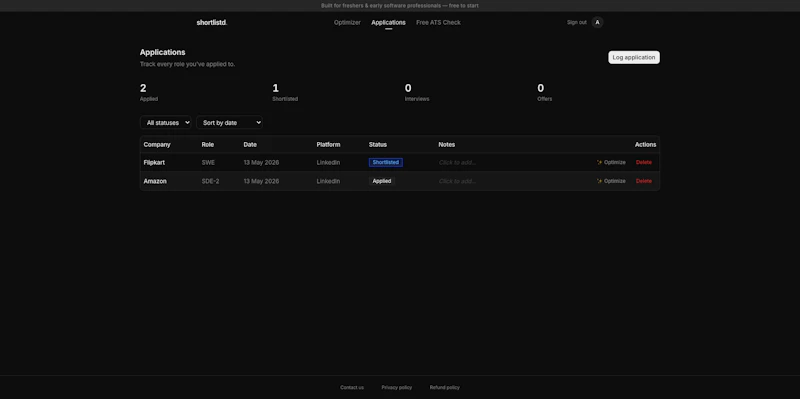Open the Free ATS Check tab
Viewport: 800px width, 399px height.
pyautogui.click(x=438, y=22)
